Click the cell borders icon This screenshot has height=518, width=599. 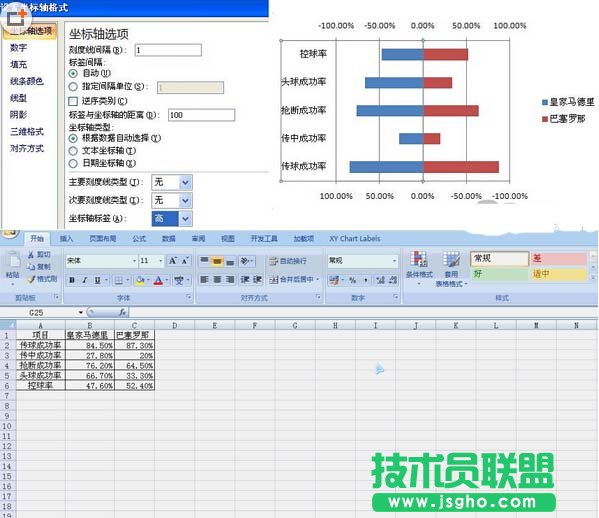[x=119, y=280]
